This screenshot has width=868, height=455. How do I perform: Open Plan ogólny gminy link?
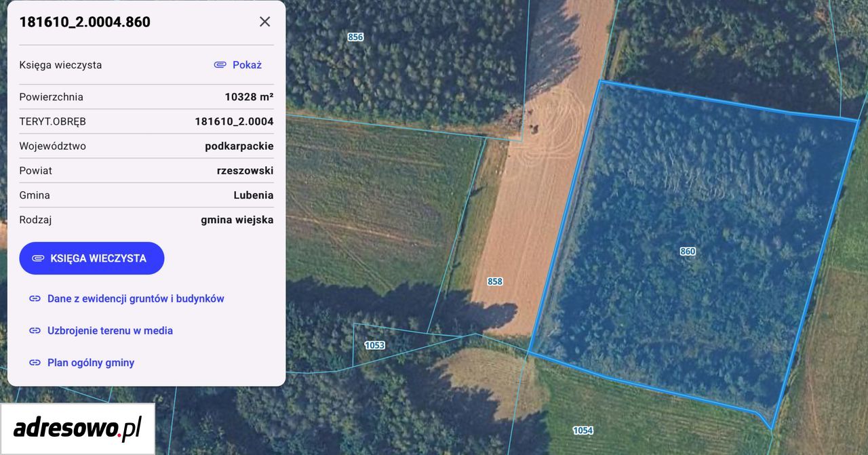pyautogui.click(x=81, y=363)
